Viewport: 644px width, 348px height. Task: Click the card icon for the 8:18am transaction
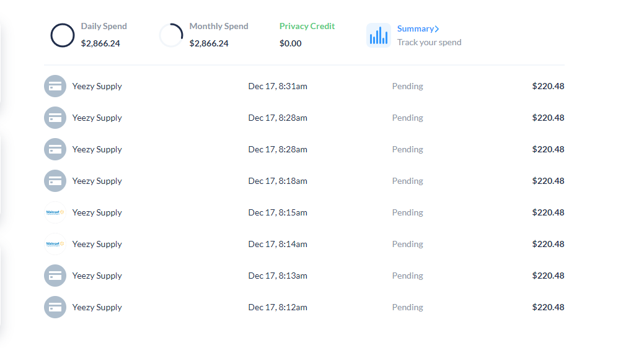(55, 181)
